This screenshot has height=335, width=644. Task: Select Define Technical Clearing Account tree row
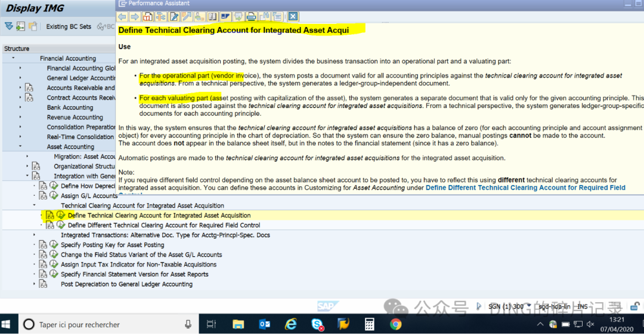point(159,215)
